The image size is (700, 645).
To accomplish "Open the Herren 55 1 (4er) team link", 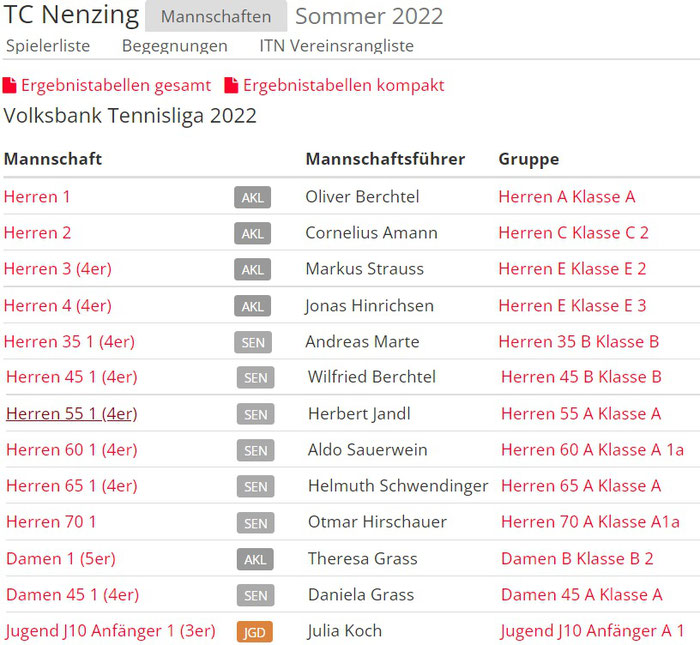I will [x=71, y=414].
